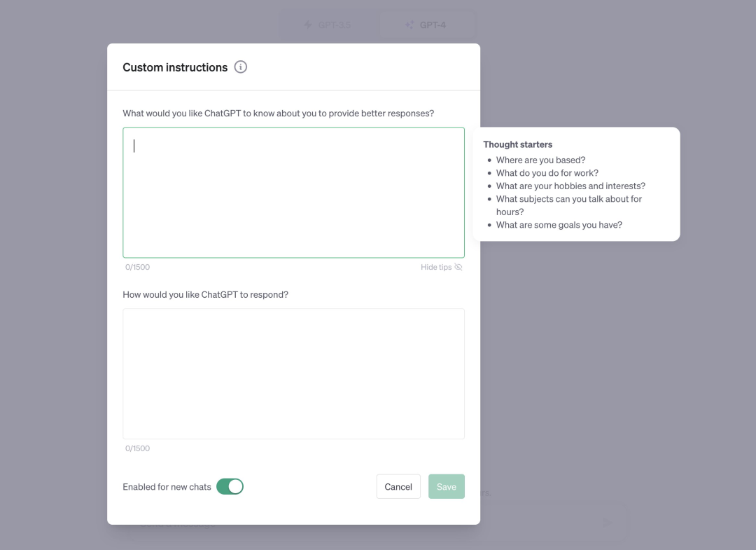Screen dimensions: 756x550
Task: Disable the Enabled for new chats switch
Action: (230, 486)
